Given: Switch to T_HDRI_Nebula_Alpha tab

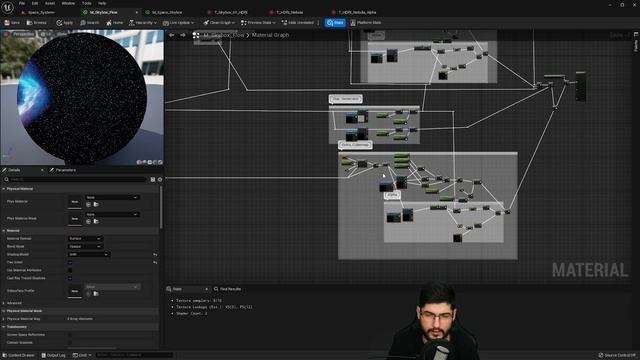Looking at the screenshot, I should point(355,13).
